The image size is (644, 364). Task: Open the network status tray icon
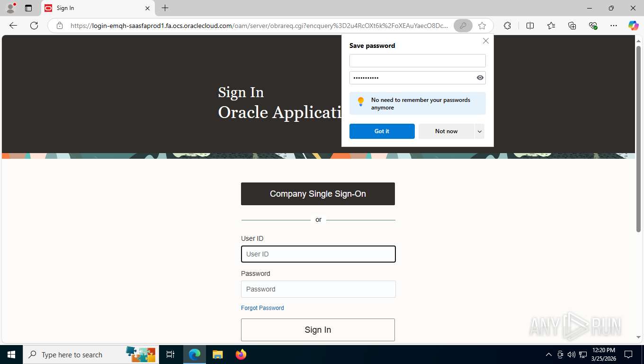tap(583, 355)
